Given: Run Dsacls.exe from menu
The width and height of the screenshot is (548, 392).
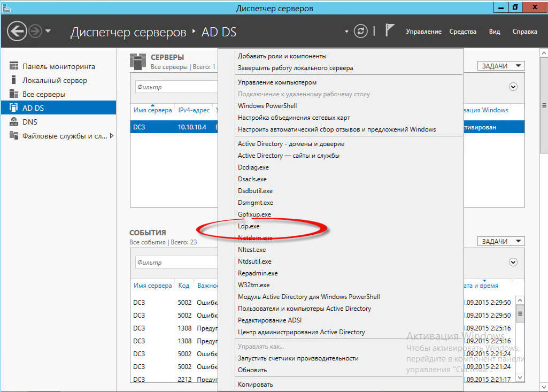Looking at the screenshot, I should (x=252, y=179).
